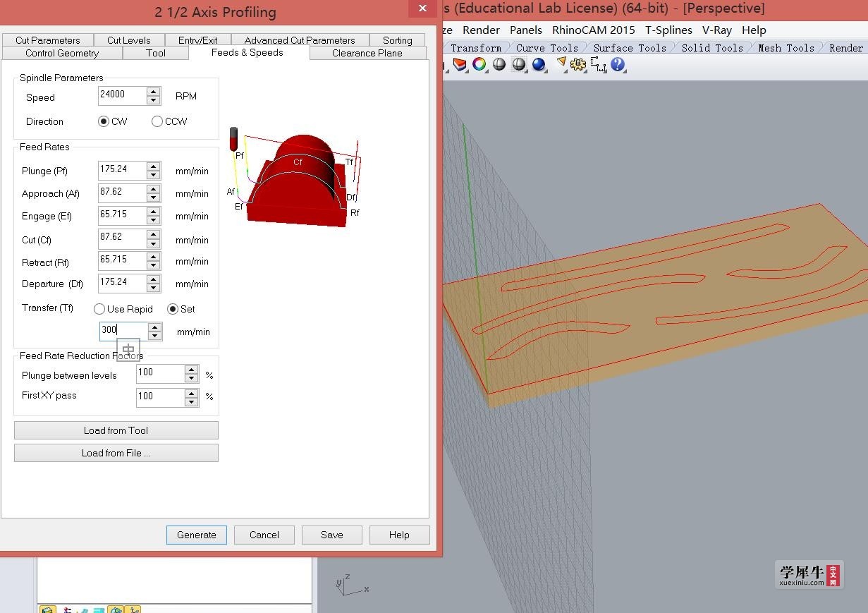Increase Plunge (Pf) feed with up arrow

coord(154,166)
